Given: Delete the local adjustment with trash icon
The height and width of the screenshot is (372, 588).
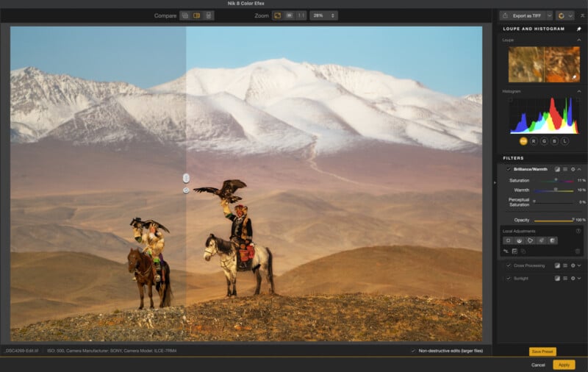Looking at the screenshot, I should click(x=578, y=251).
